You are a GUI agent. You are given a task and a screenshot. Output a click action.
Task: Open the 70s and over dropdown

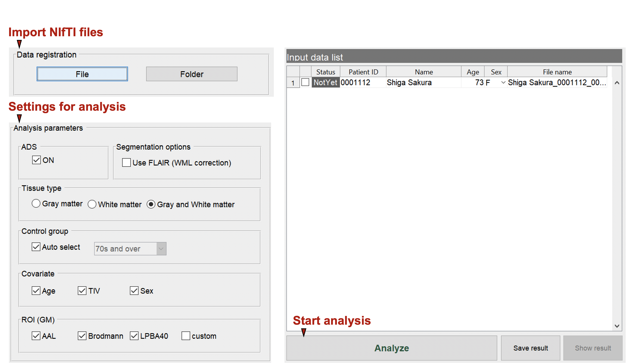coord(161,248)
